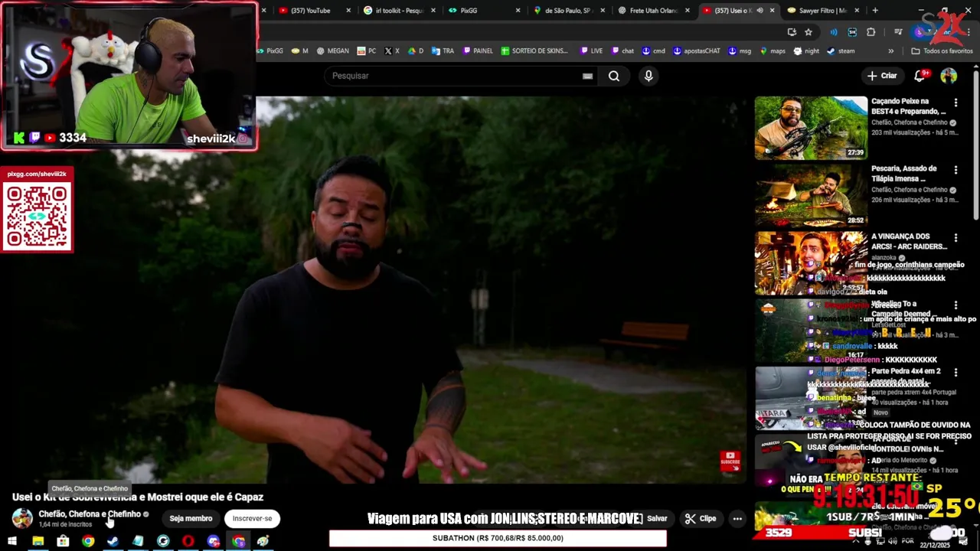This screenshot has height=551, width=980.
Task: Open the TRA bookmark
Action: (x=443, y=51)
